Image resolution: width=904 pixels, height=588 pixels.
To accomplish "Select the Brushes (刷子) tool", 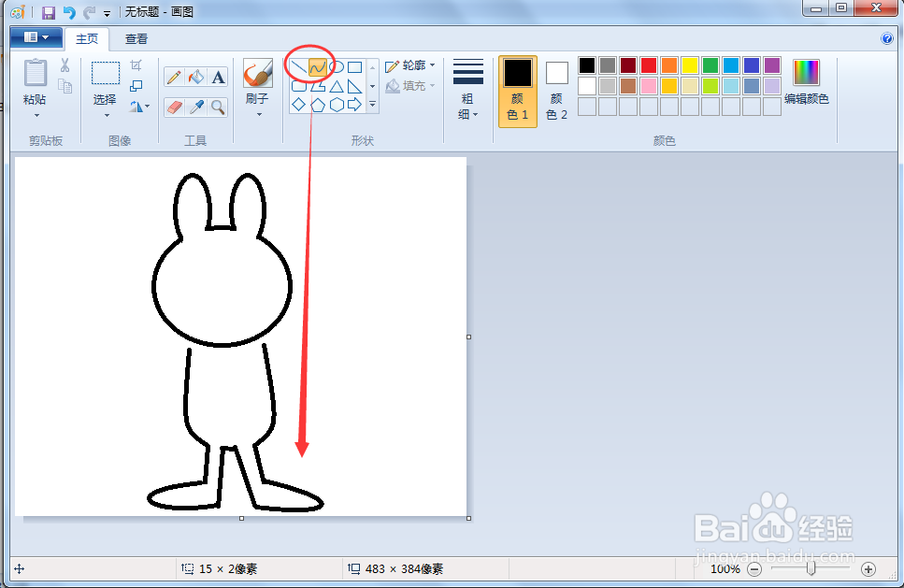I will pos(258,73).
